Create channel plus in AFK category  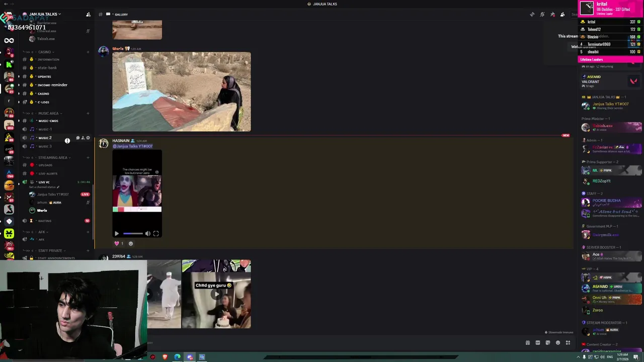tap(88, 232)
